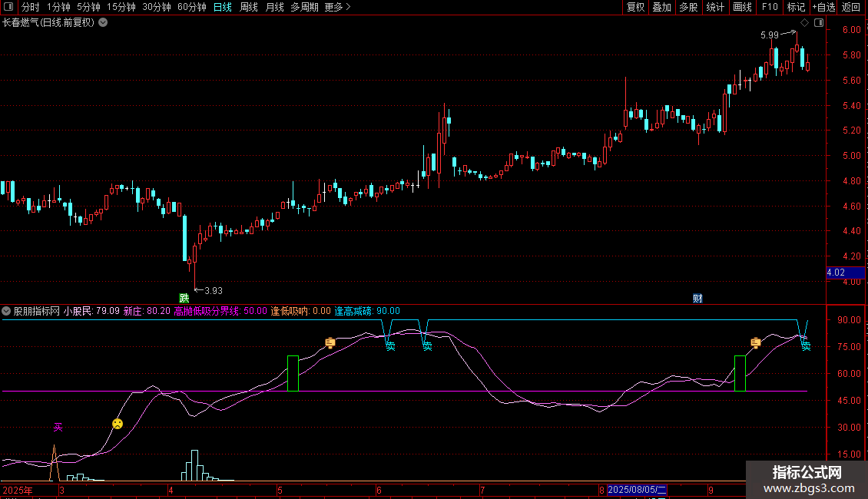Click the 逢高减磅: 90.00 label
Image resolution: width=868 pixels, height=499 pixels.
[x=367, y=311]
